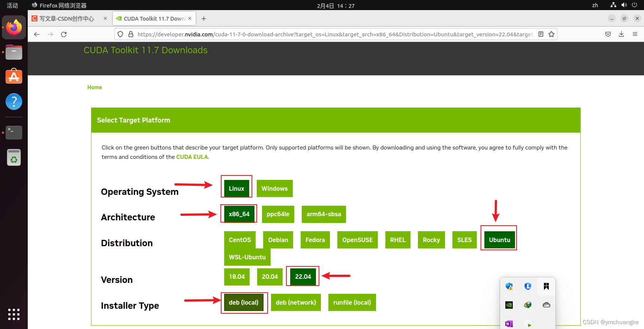Toggle reader view in address bar
The image size is (644, 329).
pyautogui.click(x=541, y=34)
